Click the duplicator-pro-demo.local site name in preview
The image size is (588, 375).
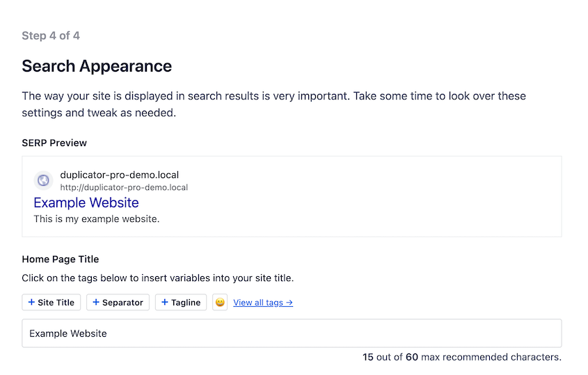[120, 175]
